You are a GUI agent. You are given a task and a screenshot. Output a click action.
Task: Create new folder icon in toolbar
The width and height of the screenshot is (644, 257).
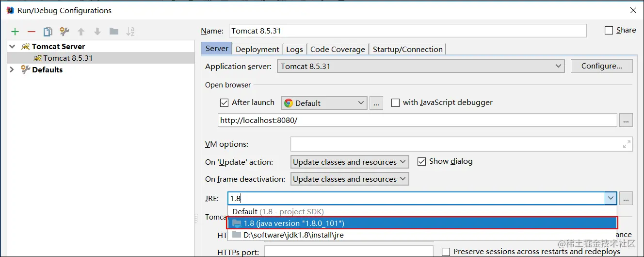(114, 32)
